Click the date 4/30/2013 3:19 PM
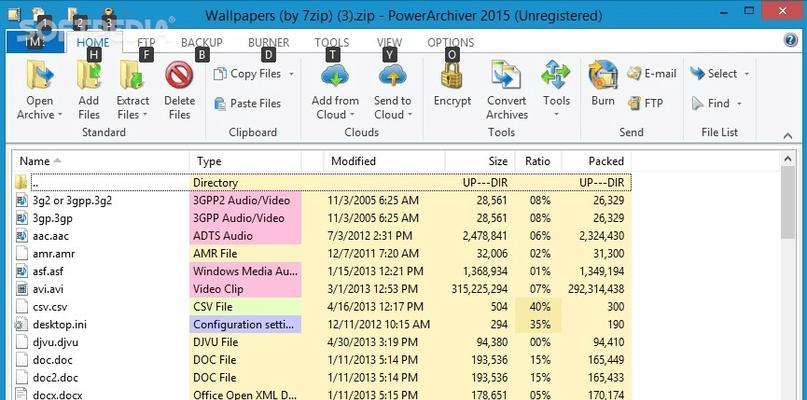Image resolution: width=807 pixels, height=400 pixels. (x=373, y=342)
